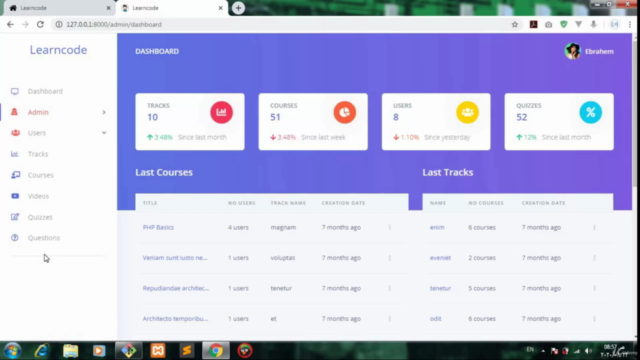Click the red Tracks chart icon on the stat card
The width and height of the screenshot is (640, 360).
(221, 112)
